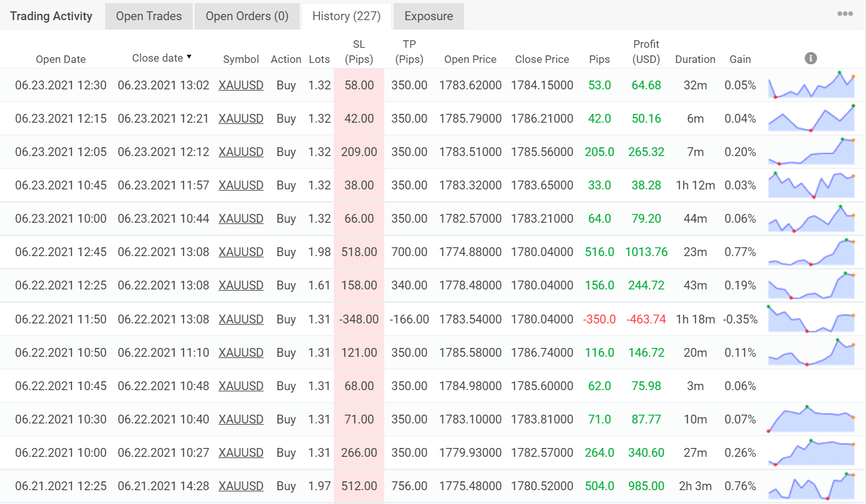866x504 pixels.
Task: Click the Open Date column header
Action: coord(60,59)
